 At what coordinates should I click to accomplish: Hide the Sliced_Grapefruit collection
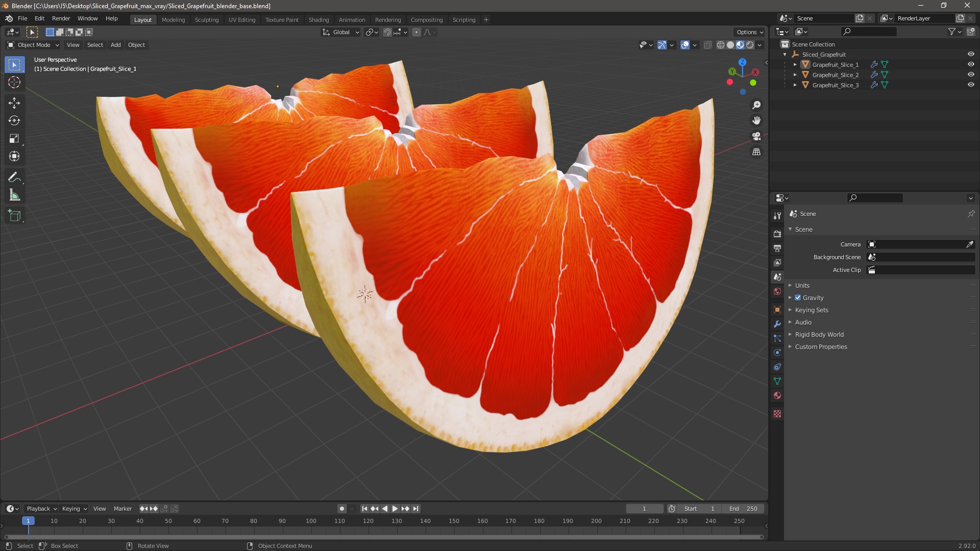coord(971,55)
